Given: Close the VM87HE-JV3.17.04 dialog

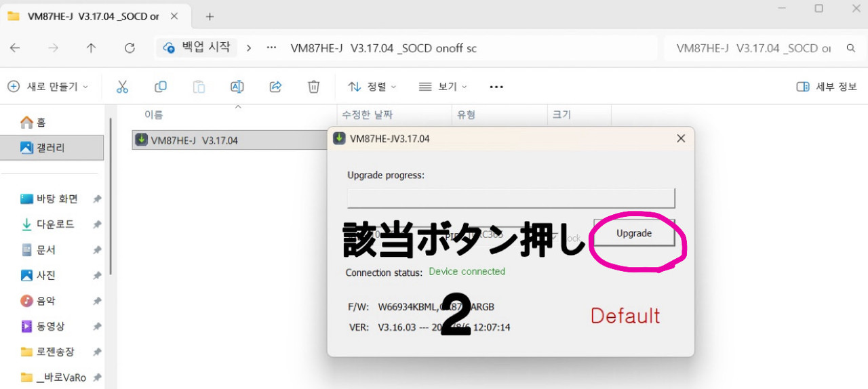Looking at the screenshot, I should (681, 138).
